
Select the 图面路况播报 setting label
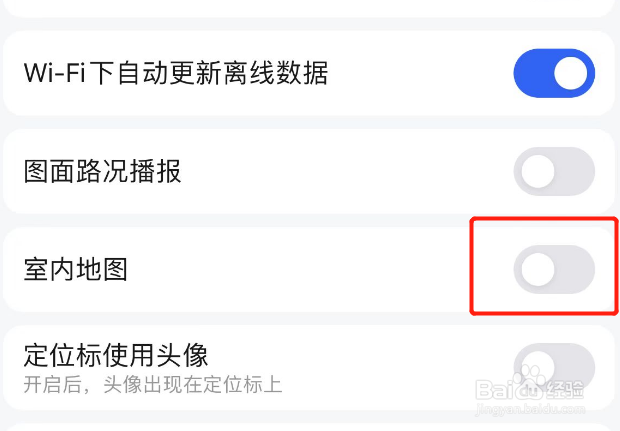pos(103,171)
